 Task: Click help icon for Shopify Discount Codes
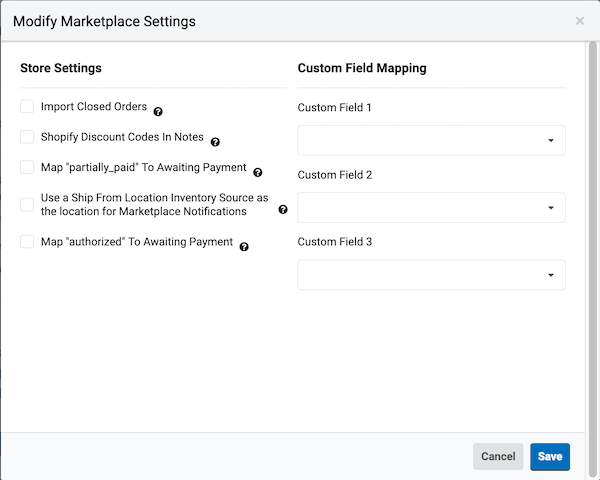tap(215, 142)
